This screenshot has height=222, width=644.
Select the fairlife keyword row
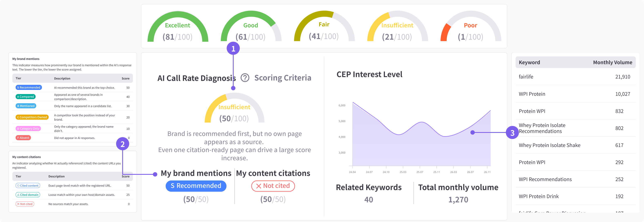[x=575, y=77]
